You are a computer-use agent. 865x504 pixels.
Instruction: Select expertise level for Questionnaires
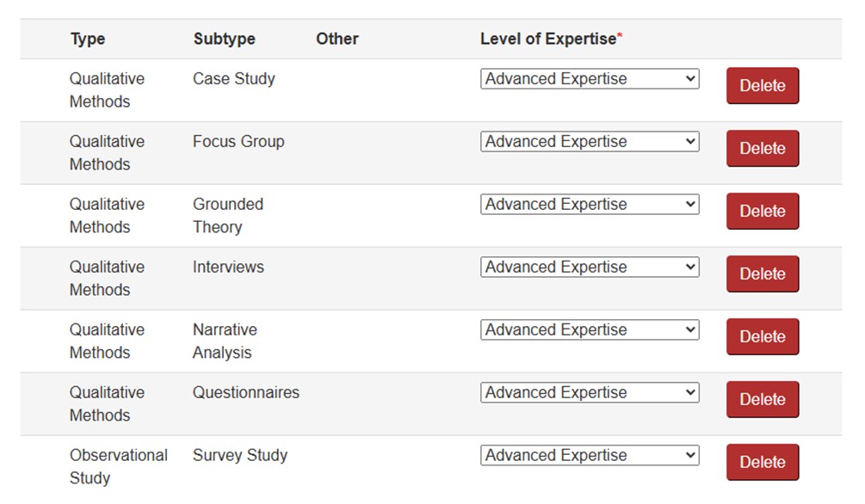[590, 393]
